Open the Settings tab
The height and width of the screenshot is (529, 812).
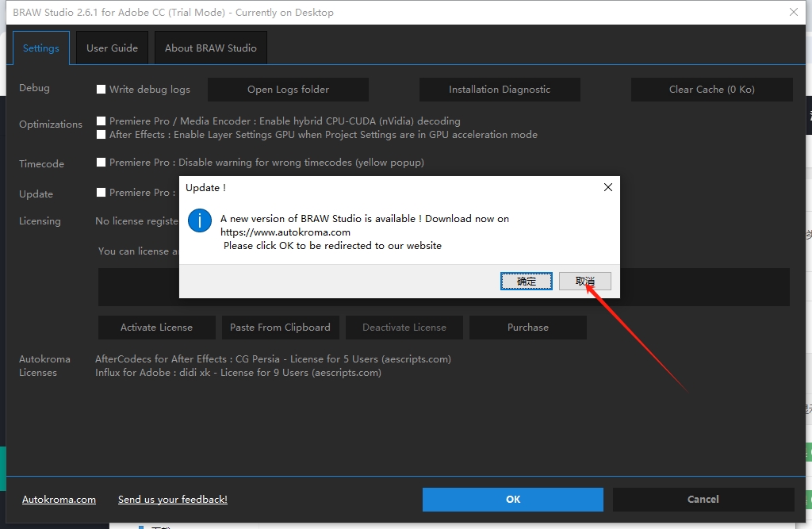41,48
